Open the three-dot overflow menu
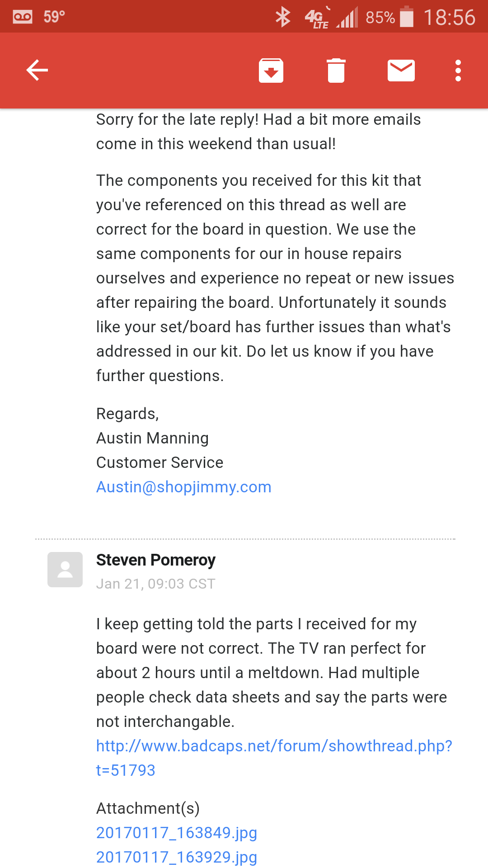 point(458,71)
